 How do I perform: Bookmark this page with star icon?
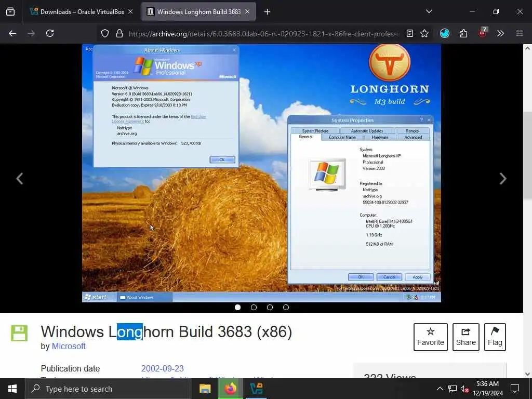coord(424,33)
